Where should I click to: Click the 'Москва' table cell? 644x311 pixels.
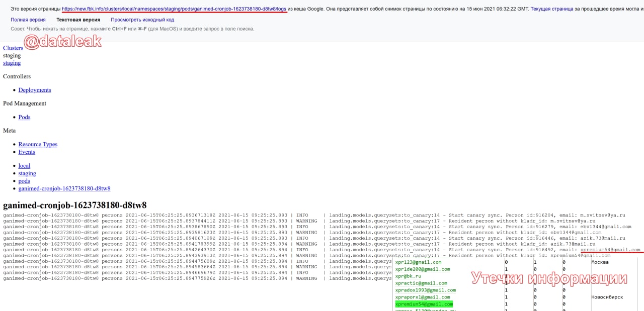pyautogui.click(x=600, y=262)
